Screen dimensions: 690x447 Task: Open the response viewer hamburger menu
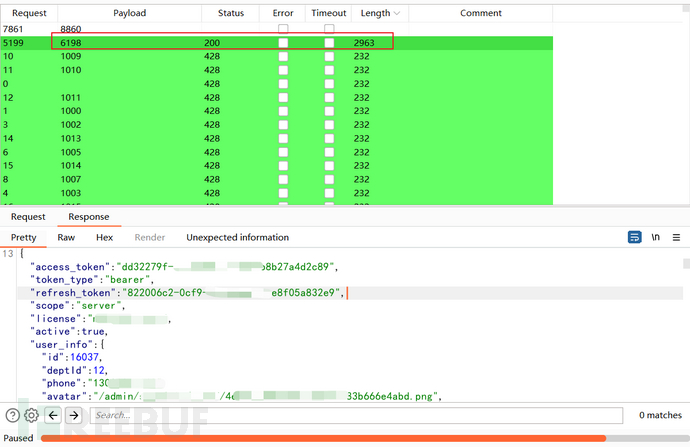coord(676,238)
